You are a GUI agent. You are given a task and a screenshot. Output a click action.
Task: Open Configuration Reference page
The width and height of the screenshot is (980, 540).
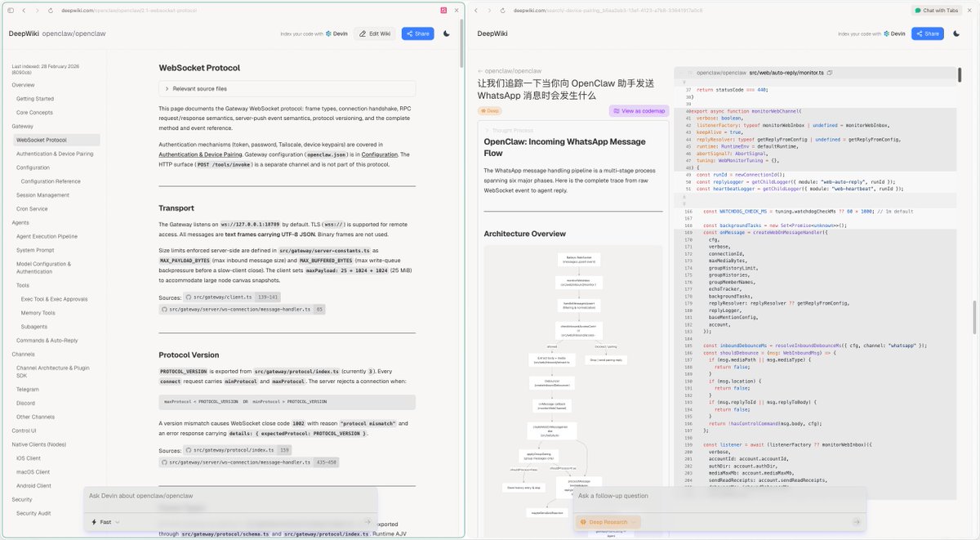tap(51, 181)
